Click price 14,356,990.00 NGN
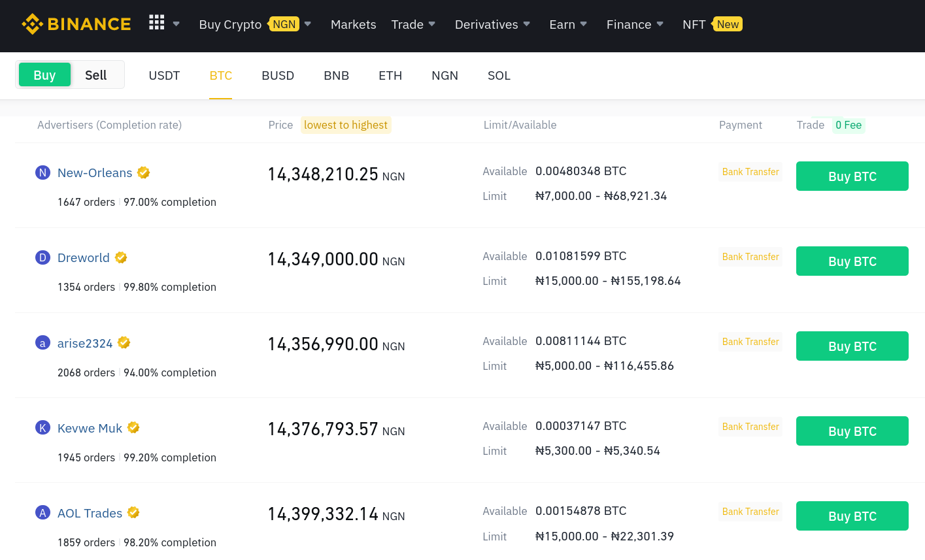Image resolution: width=925 pixels, height=560 pixels. tap(336, 344)
